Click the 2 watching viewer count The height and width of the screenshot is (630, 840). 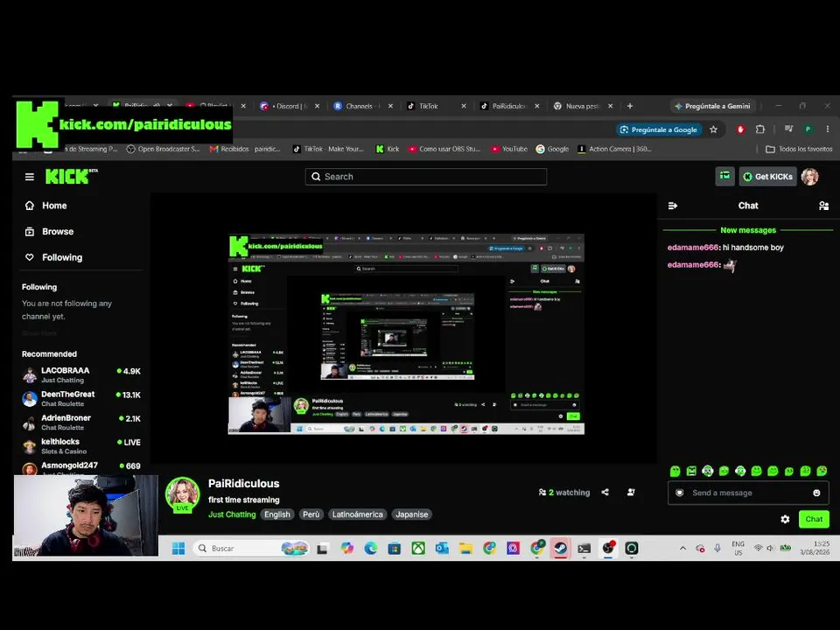[564, 493]
